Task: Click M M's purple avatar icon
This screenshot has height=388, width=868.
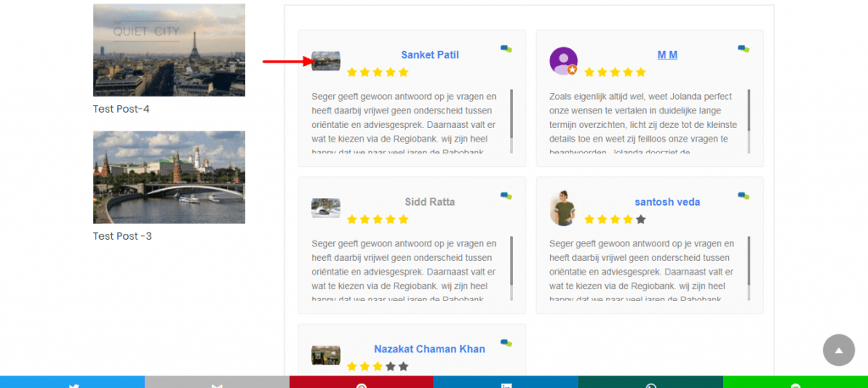Action: (564, 61)
